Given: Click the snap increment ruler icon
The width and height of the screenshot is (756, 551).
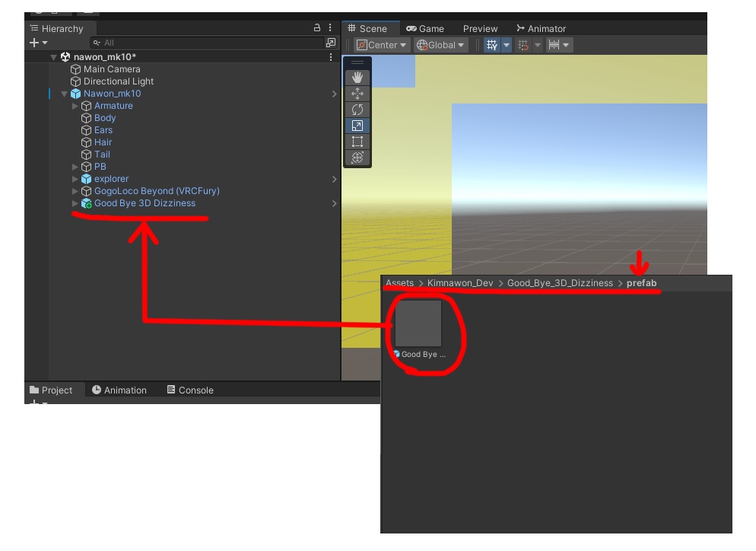Looking at the screenshot, I should (554, 45).
